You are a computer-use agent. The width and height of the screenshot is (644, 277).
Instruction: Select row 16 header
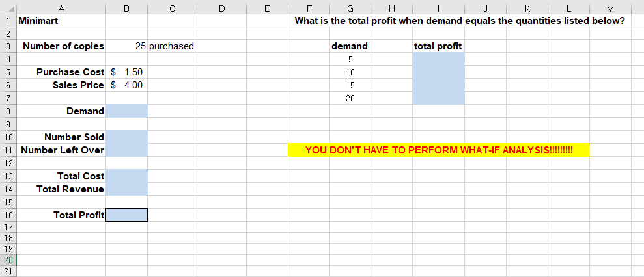click(8, 215)
